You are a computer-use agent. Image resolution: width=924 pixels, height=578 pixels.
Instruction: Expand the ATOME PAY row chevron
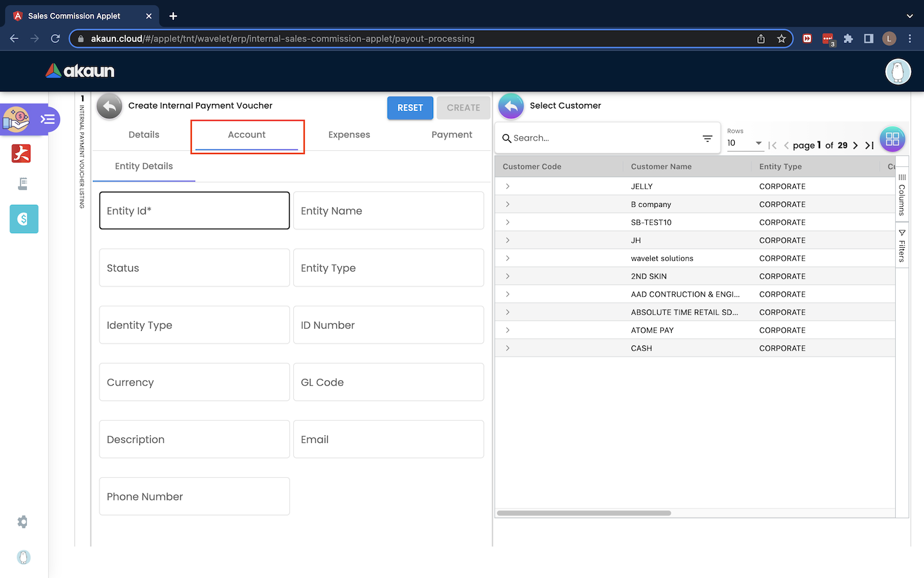[x=508, y=330]
